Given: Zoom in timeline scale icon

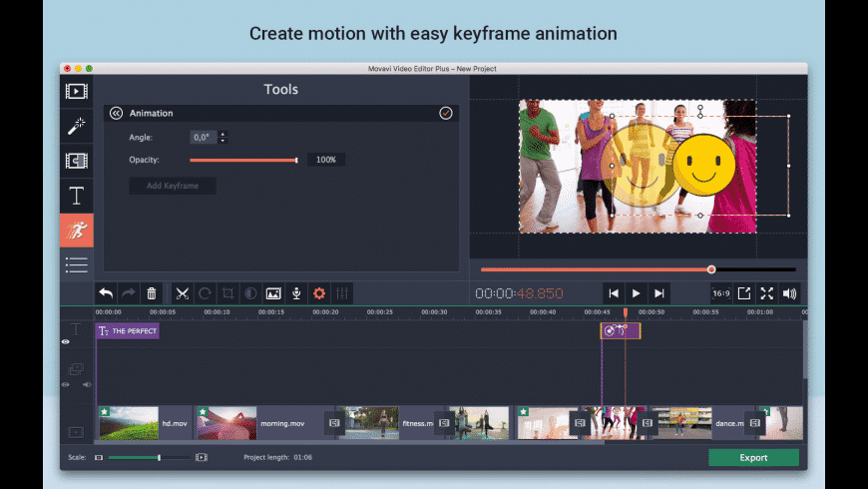Looking at the screenshot, I should tap(202, 457).
